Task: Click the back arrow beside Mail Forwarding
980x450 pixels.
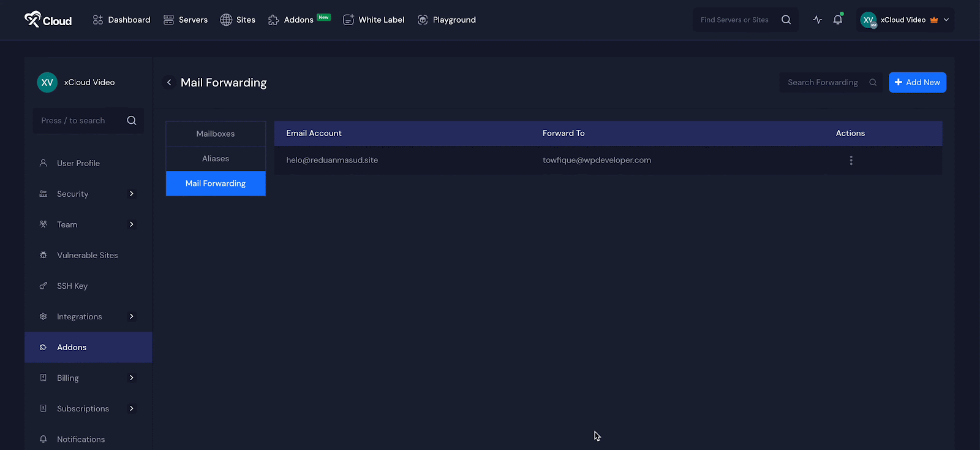Action: pos(169,82)
